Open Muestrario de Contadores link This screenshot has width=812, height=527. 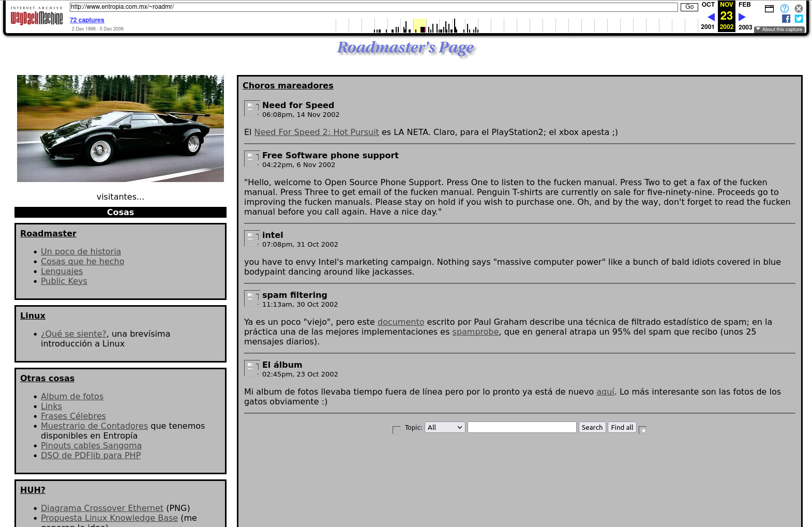94,426
